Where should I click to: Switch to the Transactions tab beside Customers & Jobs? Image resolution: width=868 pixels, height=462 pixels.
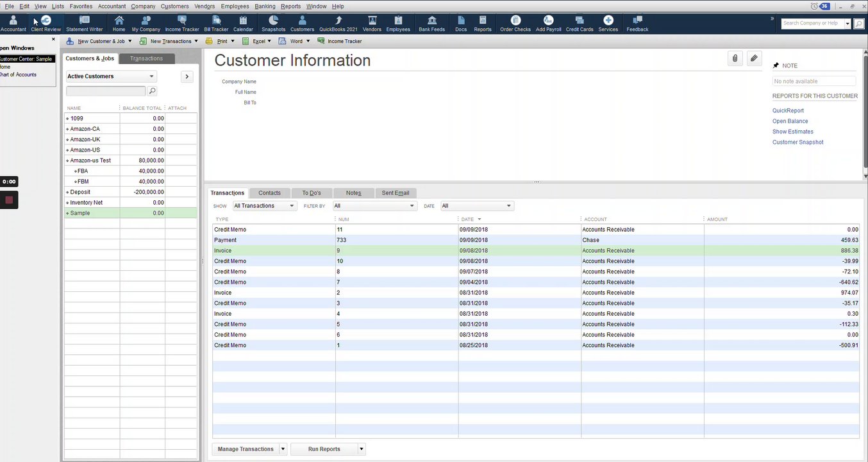[146, 58]
